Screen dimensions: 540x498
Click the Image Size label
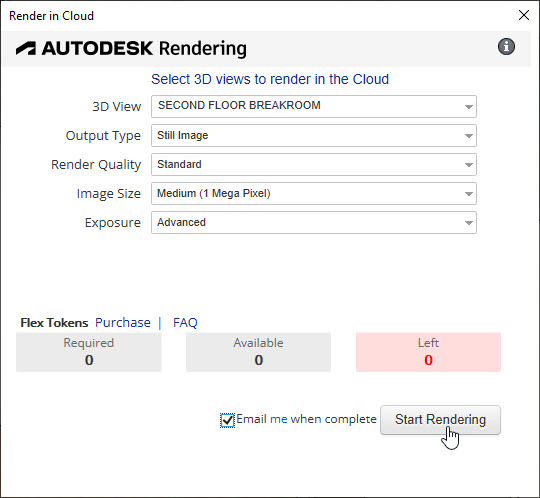109,194
